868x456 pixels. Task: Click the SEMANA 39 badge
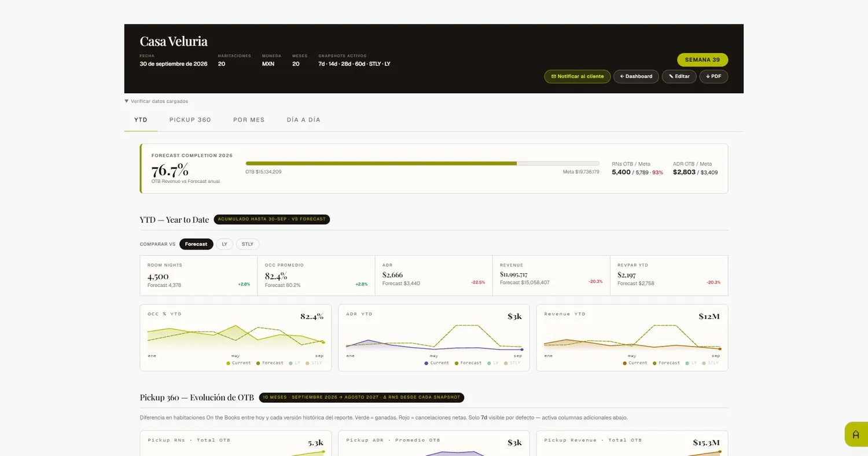[x=703, y=60]
